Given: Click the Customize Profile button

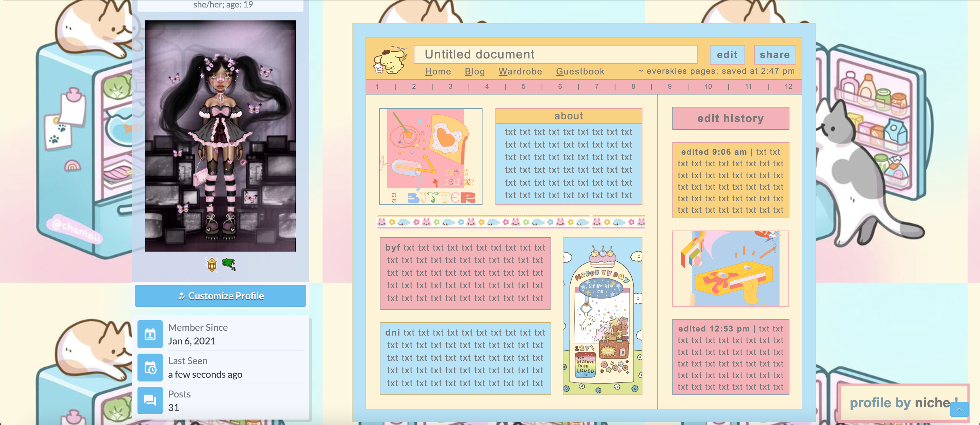Looking at the screenshot, I should (x=220, y=295).
